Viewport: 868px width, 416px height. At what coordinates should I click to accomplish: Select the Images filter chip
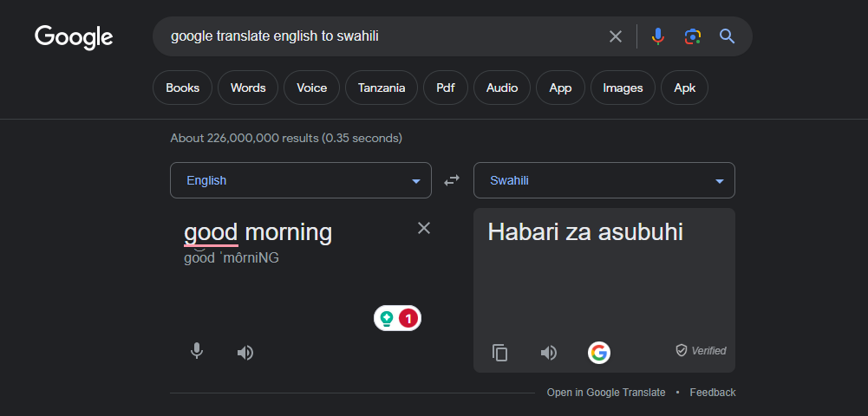pos(623,88)
